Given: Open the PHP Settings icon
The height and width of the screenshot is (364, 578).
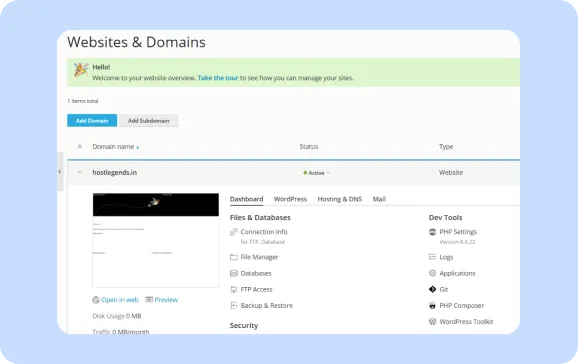Looking at the screenshot, I should click(432, 232).
